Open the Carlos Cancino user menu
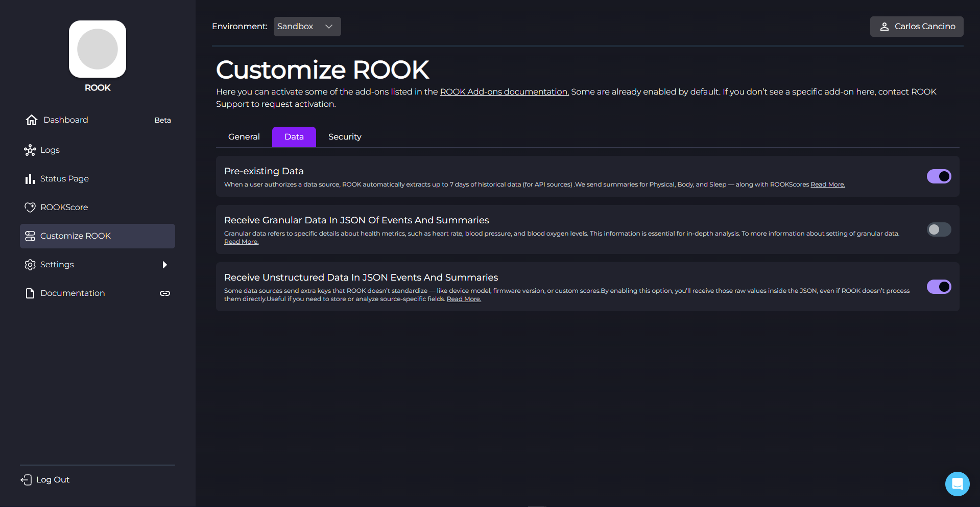Image resolution: width=980 pixels, height=507 pixels. tap(916, 27)
